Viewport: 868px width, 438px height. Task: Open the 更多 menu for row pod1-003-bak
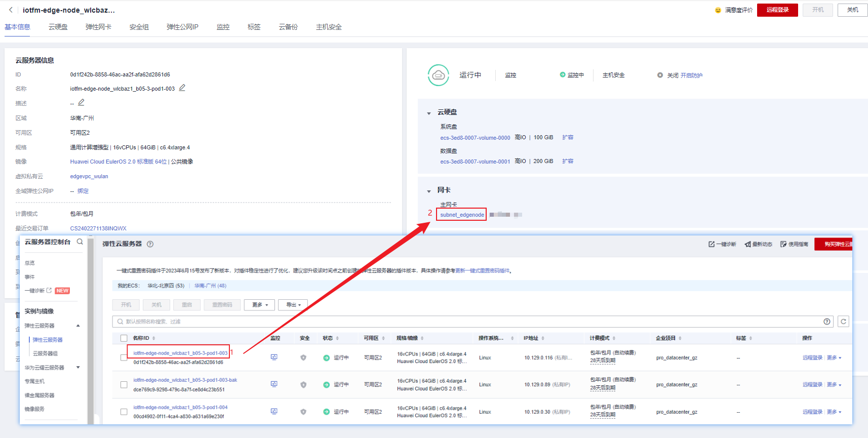[x=834, y=384]
